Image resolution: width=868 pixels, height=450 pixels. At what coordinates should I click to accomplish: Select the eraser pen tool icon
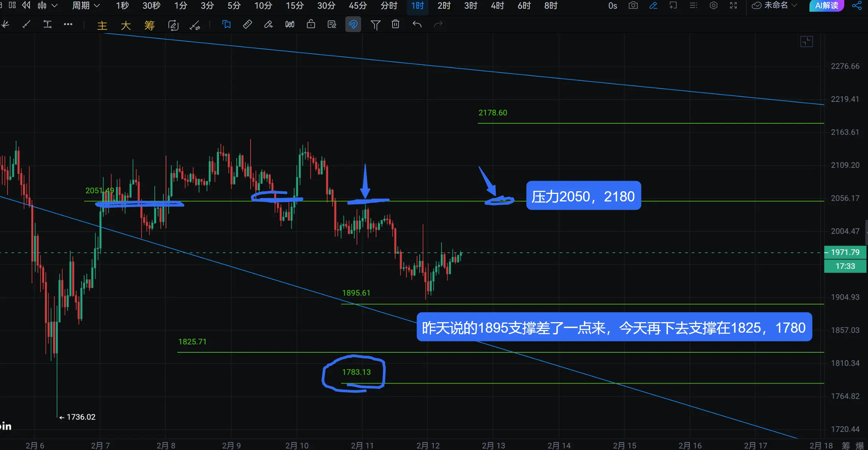[x=268, y=25]
